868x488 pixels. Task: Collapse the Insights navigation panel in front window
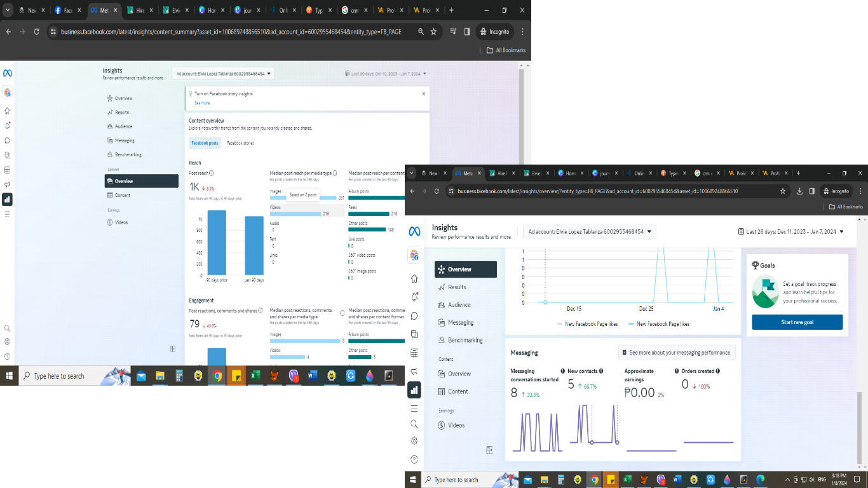pos(489,450)
